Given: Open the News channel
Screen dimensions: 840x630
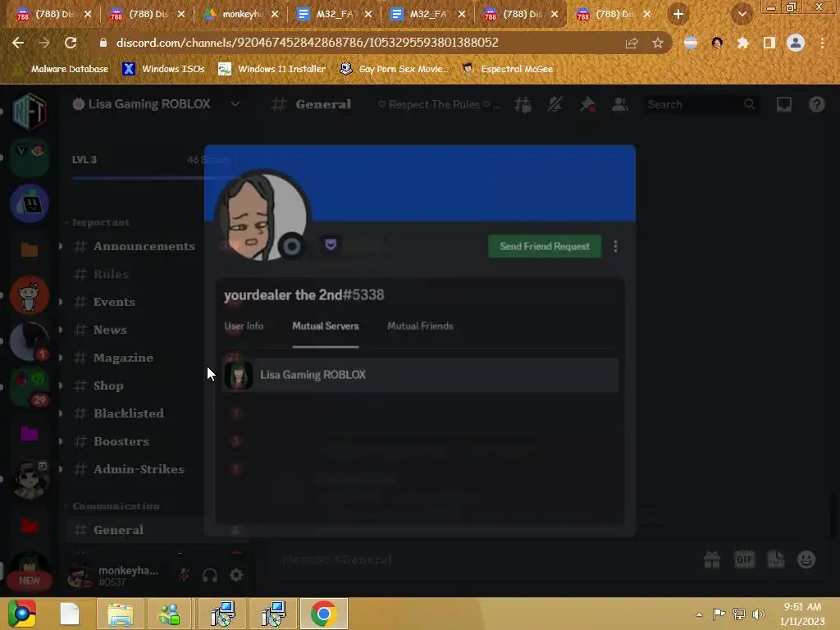Looking at the screenshot, I should point(110,330).
